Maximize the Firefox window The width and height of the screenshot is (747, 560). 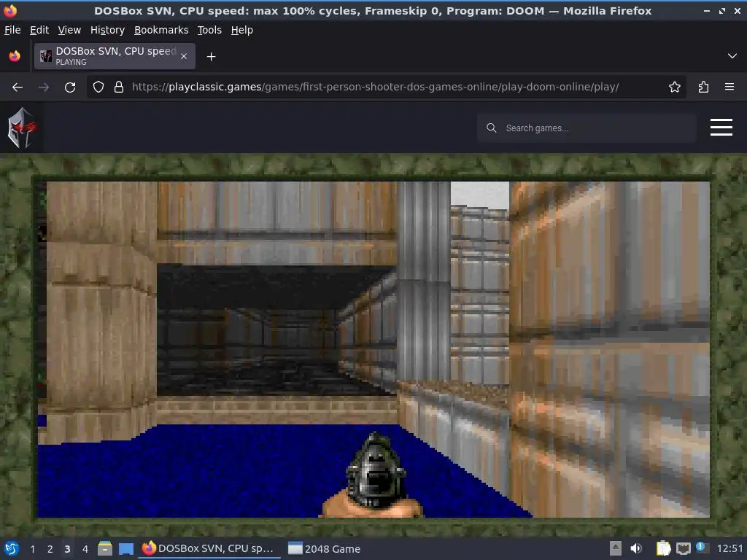[722, 10]
